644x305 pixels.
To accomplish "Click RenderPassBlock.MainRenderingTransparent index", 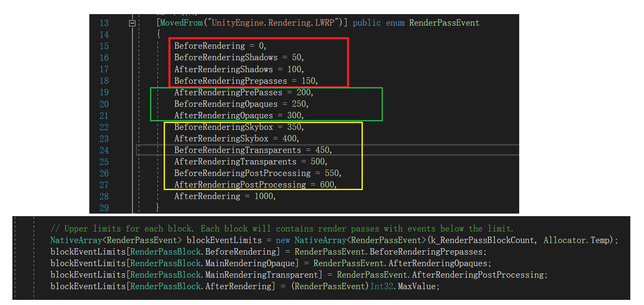I will coord(224,275).
